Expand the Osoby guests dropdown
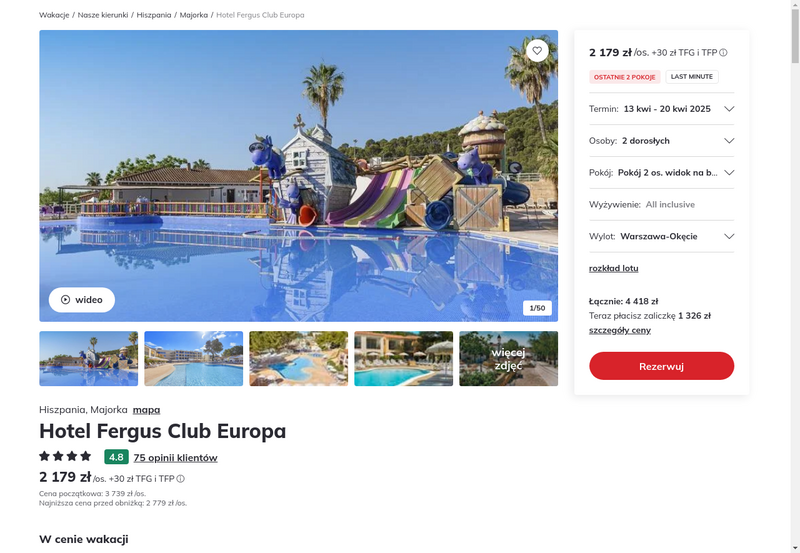The height and width of the screenshot is (553, 800). 661,141
